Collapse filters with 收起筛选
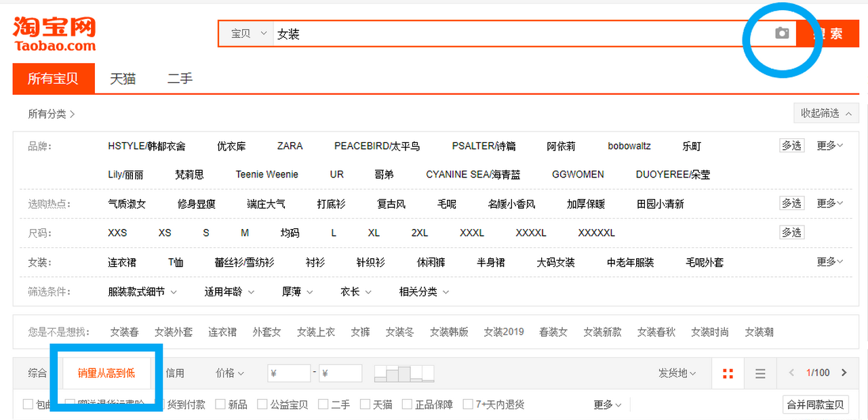This screenshot has height=420, width=868. tap(826, 113)
